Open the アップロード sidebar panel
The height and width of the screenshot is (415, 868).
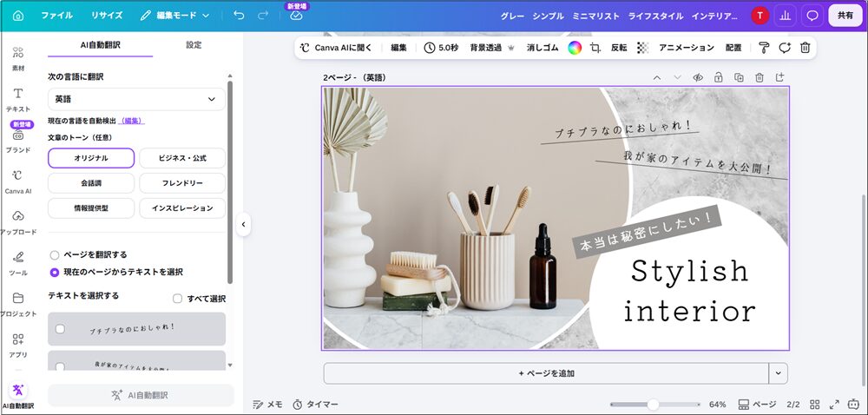(x=18, y=222)
